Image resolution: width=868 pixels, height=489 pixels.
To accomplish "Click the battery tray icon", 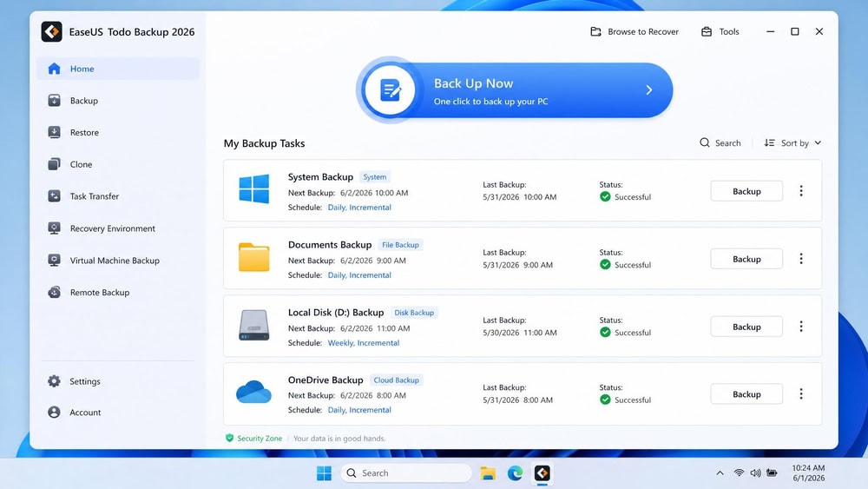I will [773, 473].
